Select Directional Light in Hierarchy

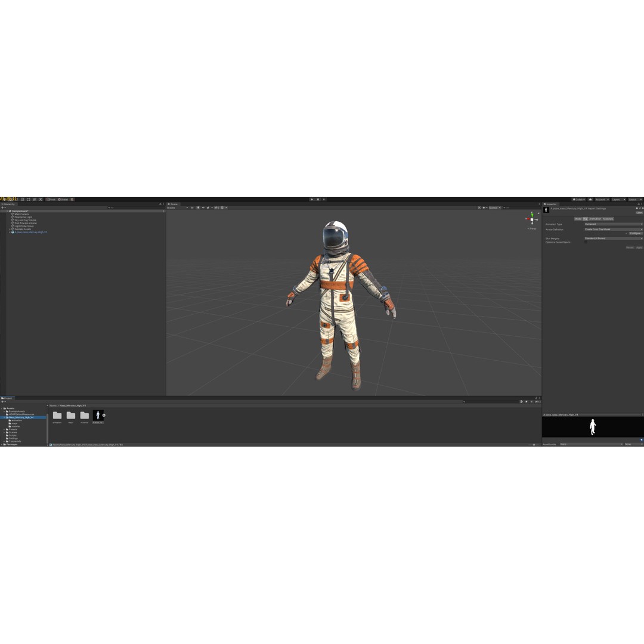click(23, 217)
